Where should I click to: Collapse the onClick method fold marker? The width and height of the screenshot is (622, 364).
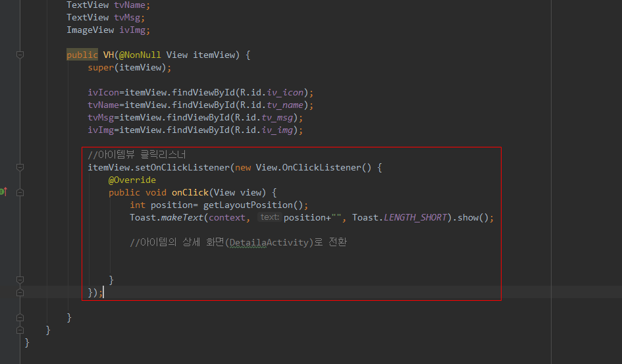point(20,192)
